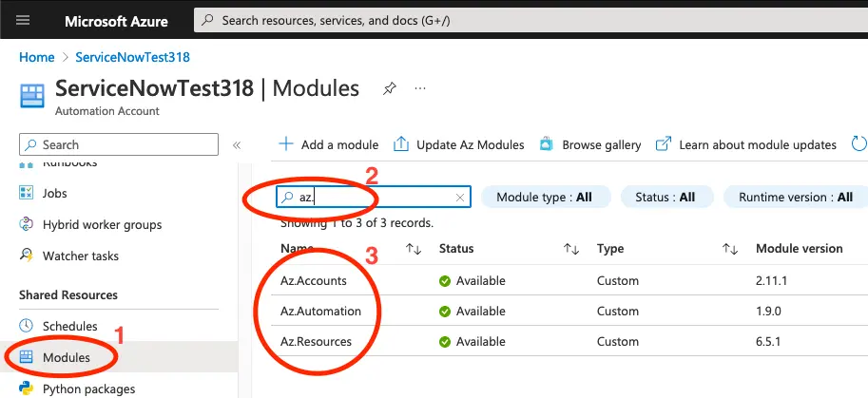Click the Microsoft Azure home title
Viewport: 868px width, 398px height.
pos(116,21)
